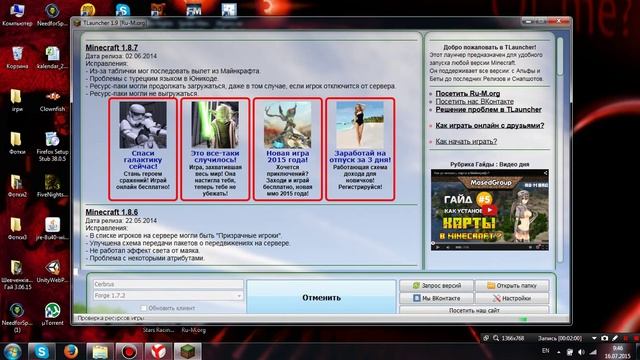Open Решение проблем в TLauncher link

pyautogui.click(x=488, y=109)
